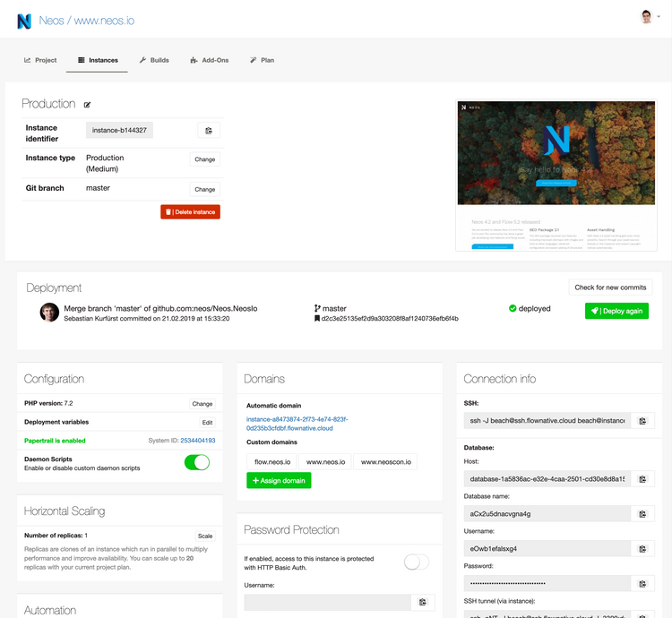Click the database Username field eOwb1efalsxg4
Screen dimensions: 672x618
pos(547,549)
